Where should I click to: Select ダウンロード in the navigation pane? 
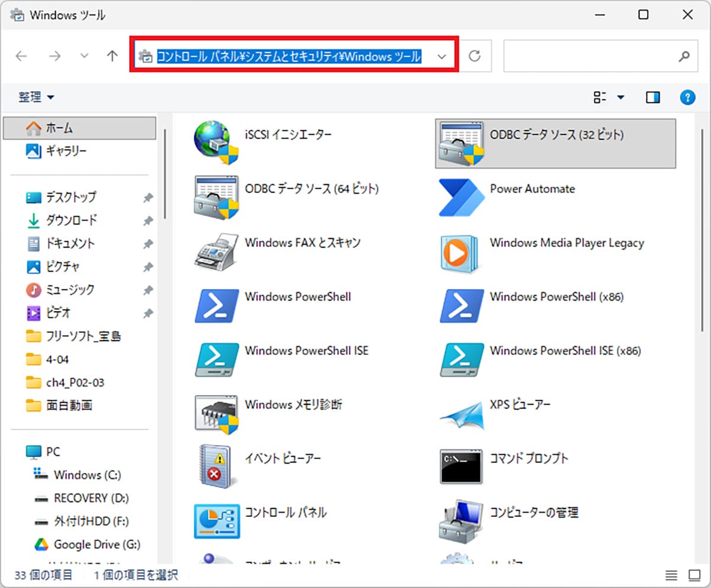[x=71, y=220]
